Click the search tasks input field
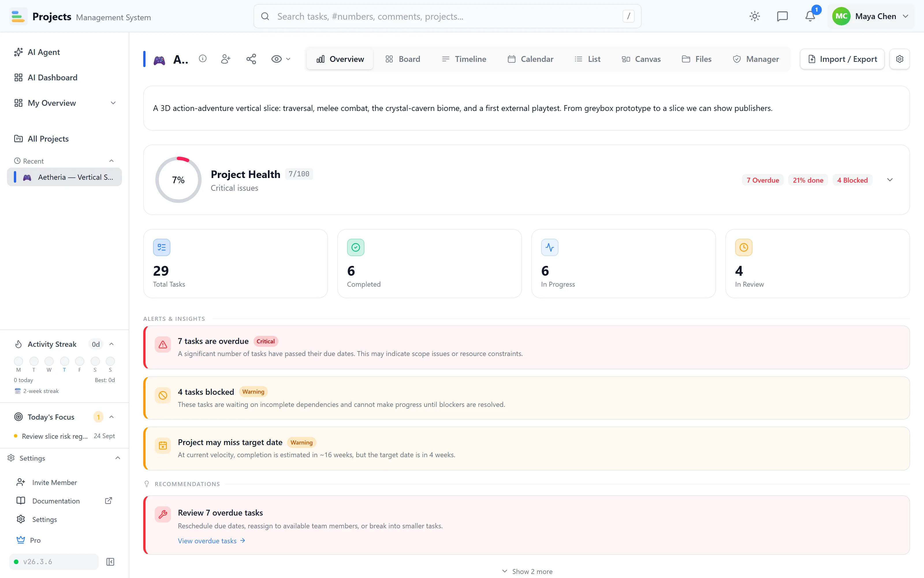This screenshot has width=924, height=578. [447, 16]
